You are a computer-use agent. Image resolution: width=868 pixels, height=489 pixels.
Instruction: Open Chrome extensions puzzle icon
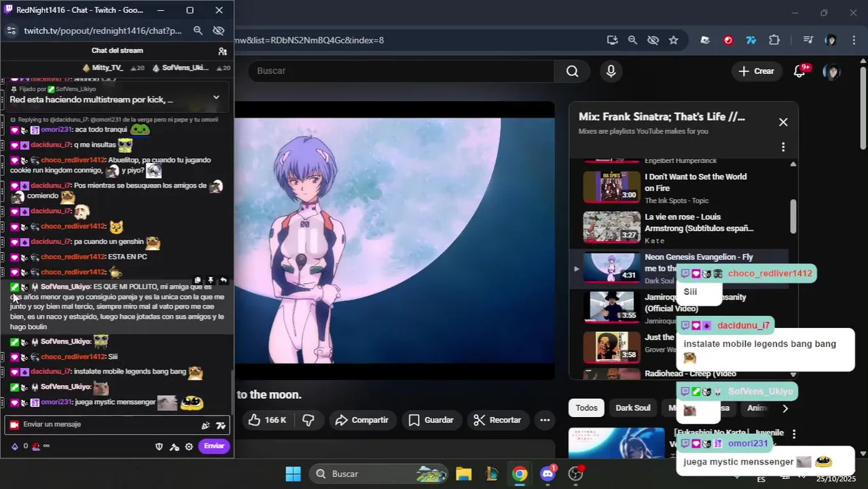pos(774,40)
